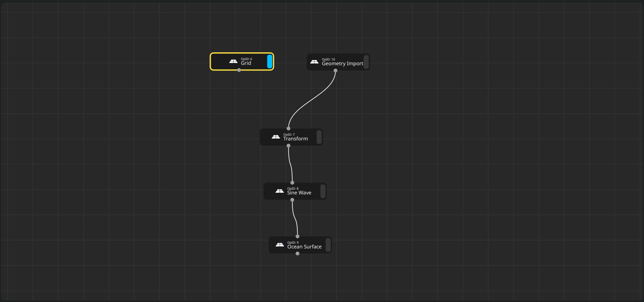
Task: Click the Transform node's icon
Action: click(276, 137)
